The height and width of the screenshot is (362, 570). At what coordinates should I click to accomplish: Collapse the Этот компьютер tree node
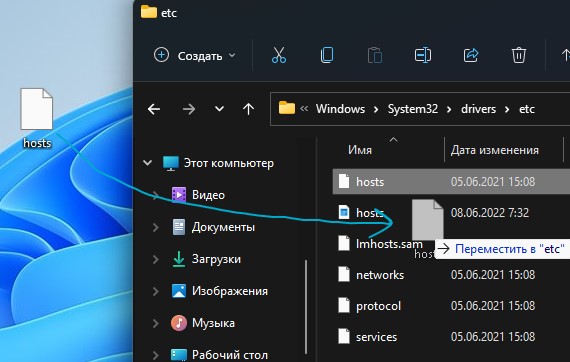pyautogui.click(x=147, y=163)
